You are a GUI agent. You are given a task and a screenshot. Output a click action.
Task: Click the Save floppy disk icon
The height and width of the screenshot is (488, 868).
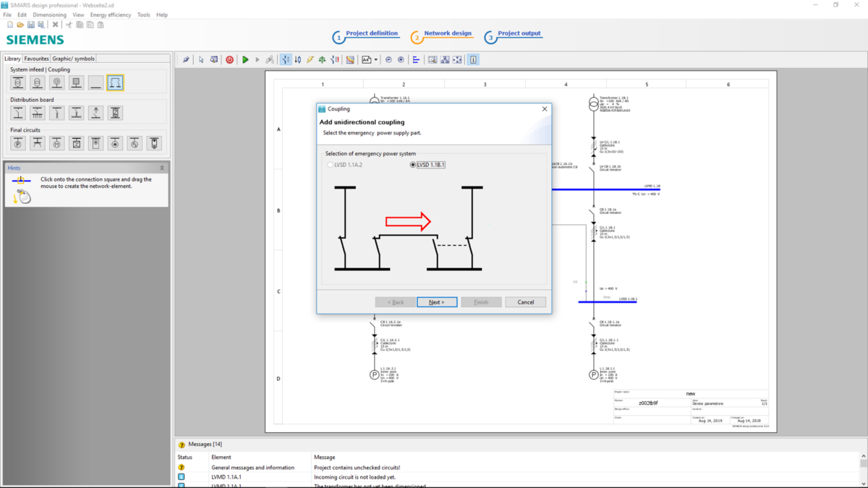31,25
